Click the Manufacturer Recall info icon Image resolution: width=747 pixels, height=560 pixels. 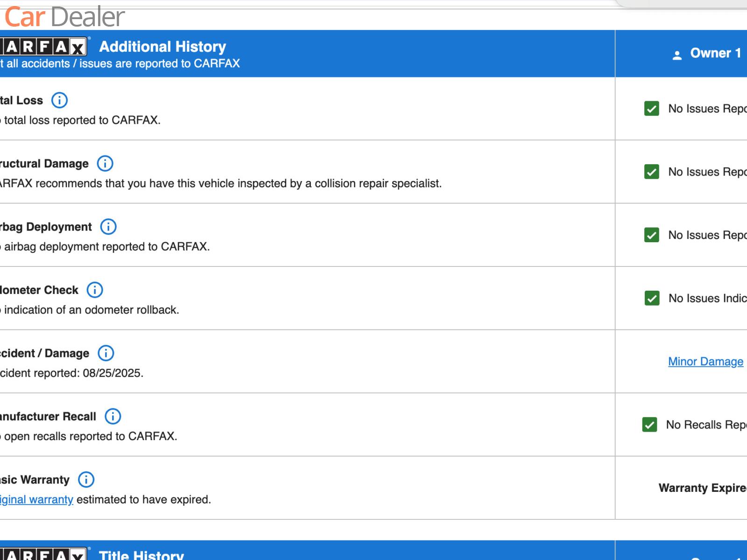[x=113, y=416]
